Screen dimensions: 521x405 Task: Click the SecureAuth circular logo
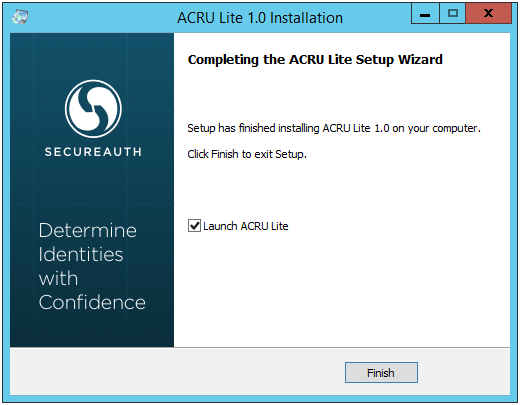pos(93,109)
